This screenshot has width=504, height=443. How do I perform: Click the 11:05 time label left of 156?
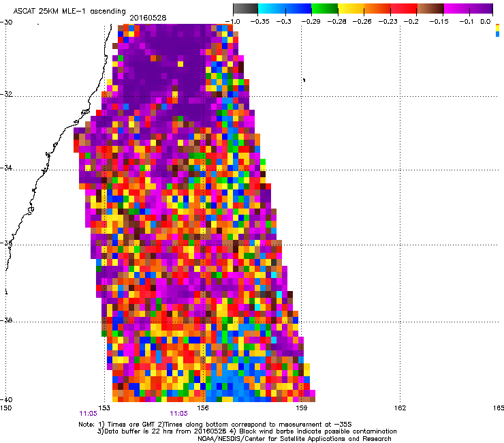(178, 414)
